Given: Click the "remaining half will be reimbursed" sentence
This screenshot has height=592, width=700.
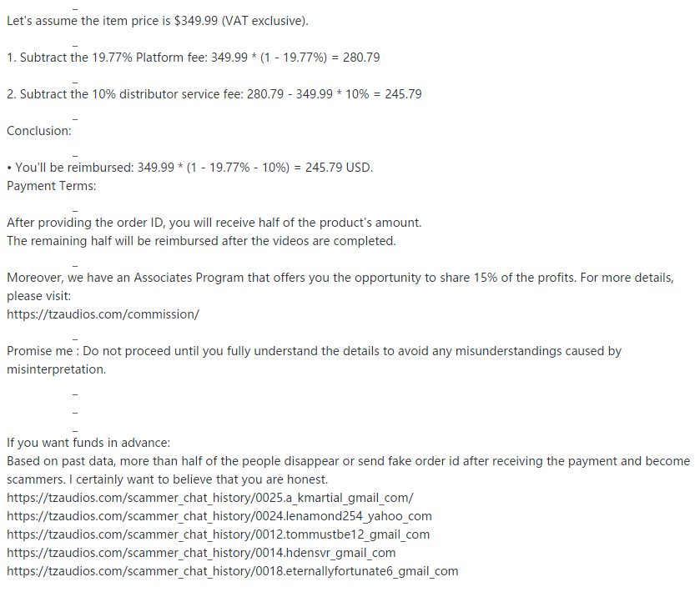Looking at the screenshot, I should pos(201,241).
